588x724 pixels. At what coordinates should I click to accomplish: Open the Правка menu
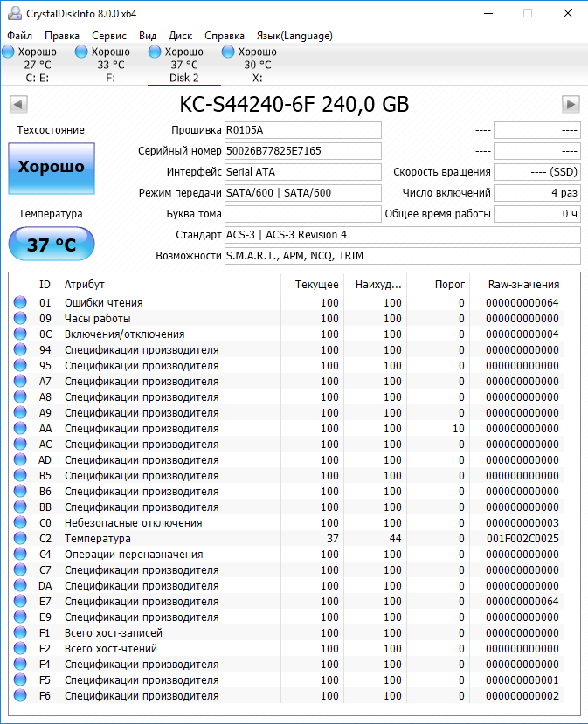click(x=62, y=36)
